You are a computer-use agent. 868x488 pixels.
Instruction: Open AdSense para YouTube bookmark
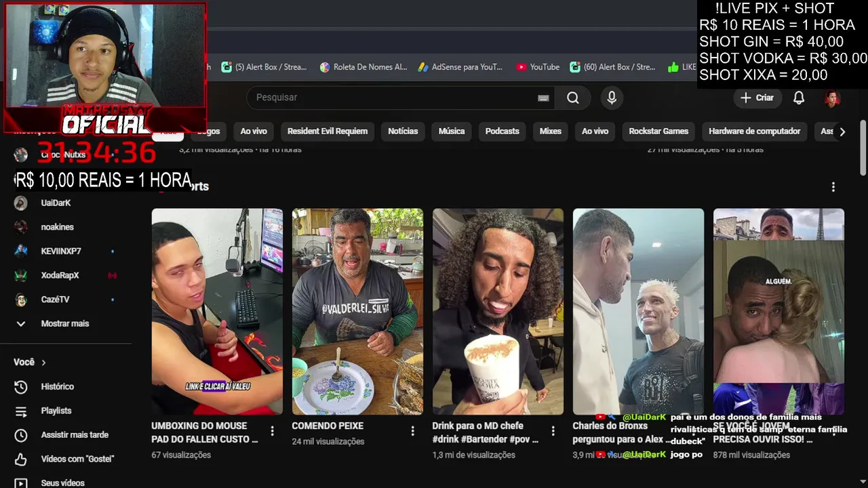pos(460,67)
